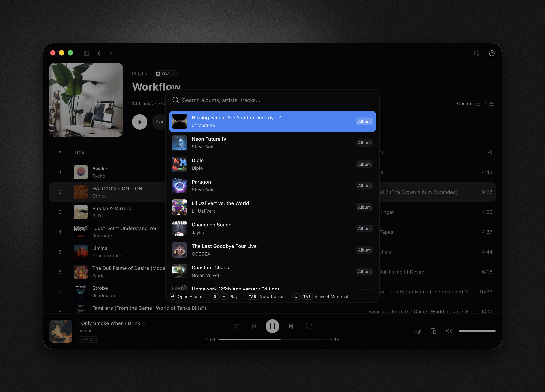Open the play queue icon
The height and width of the screenshot is (392, 545).
[417, 331]
